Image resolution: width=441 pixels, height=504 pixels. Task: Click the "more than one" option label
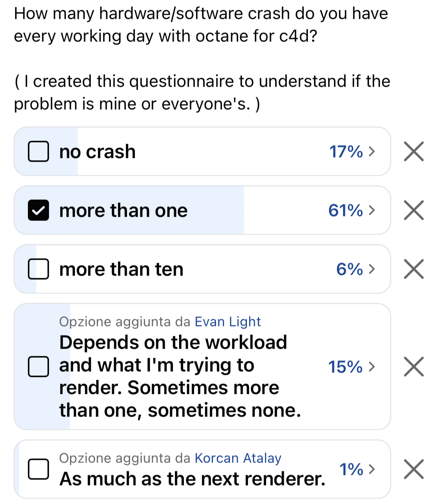(x=123, y=210)
